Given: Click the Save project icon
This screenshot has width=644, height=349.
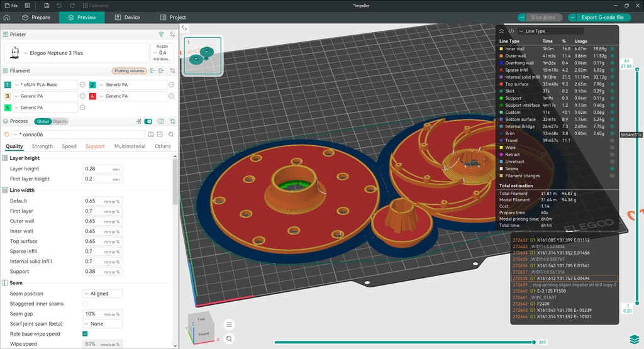Looking at the screenshot, I should 47,5.
